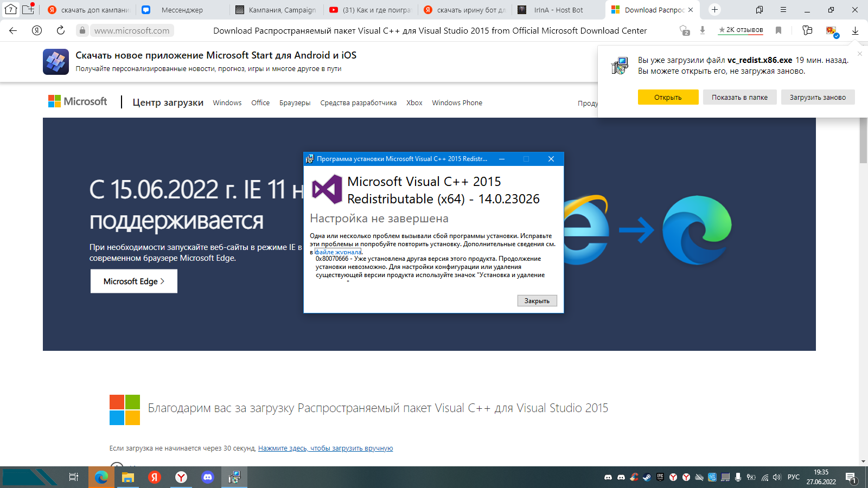Click the Edge logo in the banner
The width and height of the screenshot is (868, 488).
click(697, 230)
